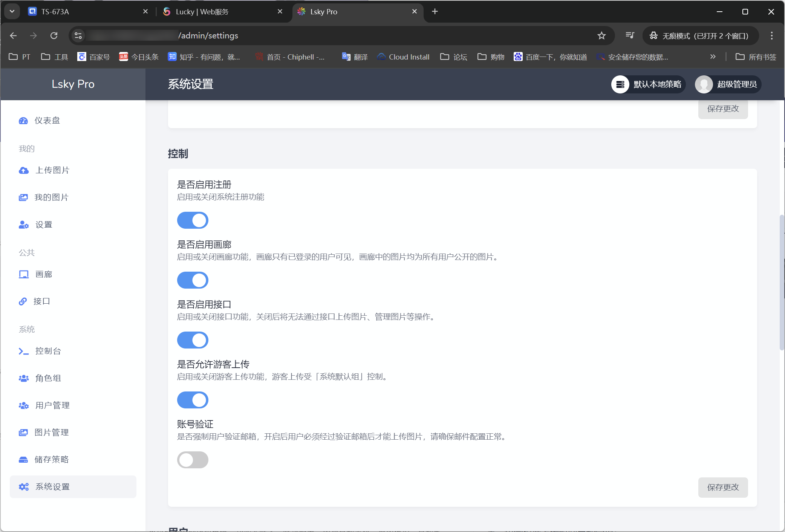Open the 首页 - Chiphell bookmark
This screenshot has width=785, height=532.
tap(290, 57)
